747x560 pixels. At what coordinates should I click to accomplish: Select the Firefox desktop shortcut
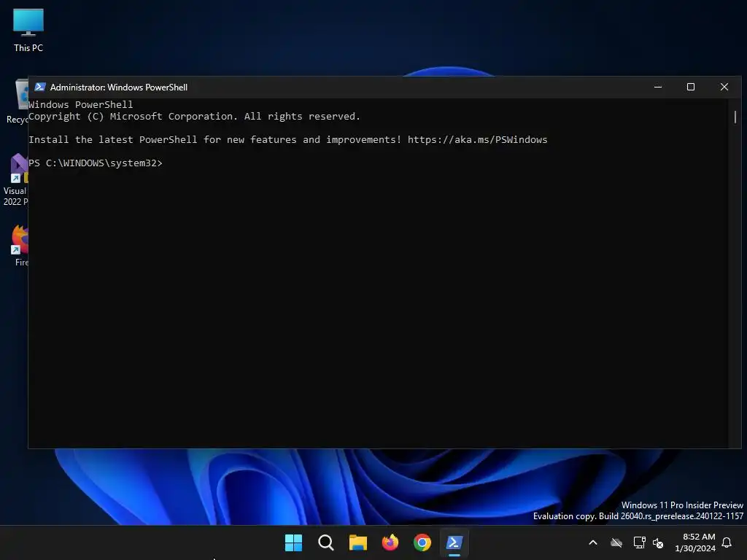coord(19,245)
